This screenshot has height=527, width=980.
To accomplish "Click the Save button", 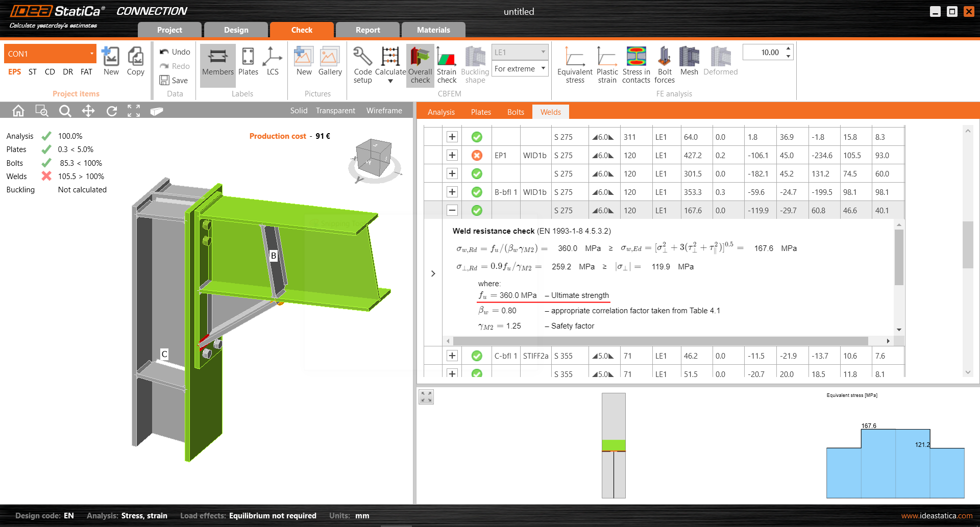I will click(x=174, y=81).
